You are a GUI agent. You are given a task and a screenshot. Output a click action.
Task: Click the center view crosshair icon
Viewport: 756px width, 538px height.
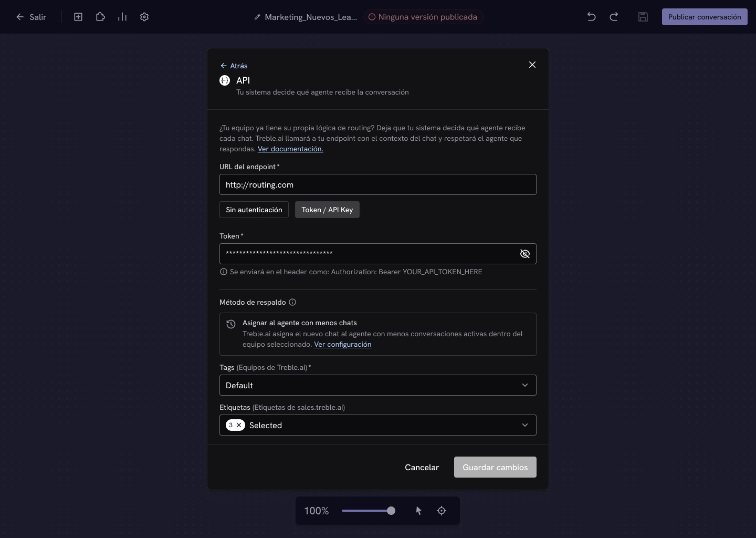click(x=442, y=511)
